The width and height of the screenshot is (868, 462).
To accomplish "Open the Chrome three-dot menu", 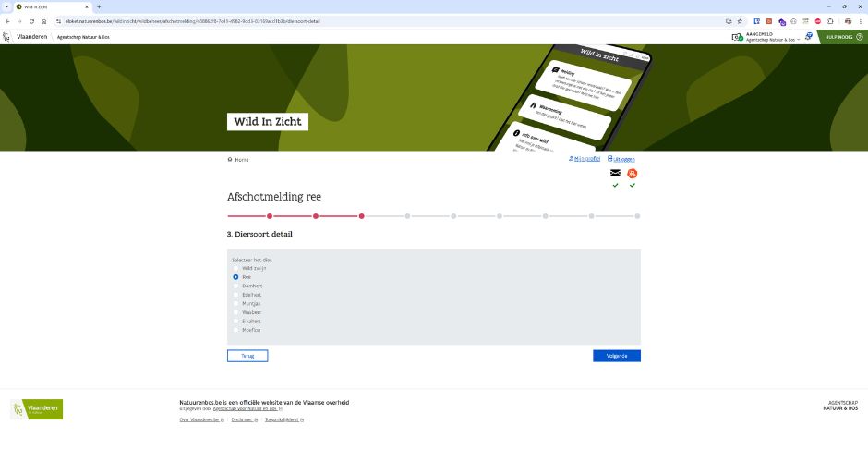I will pyautogui.click(x=859, y=21).
